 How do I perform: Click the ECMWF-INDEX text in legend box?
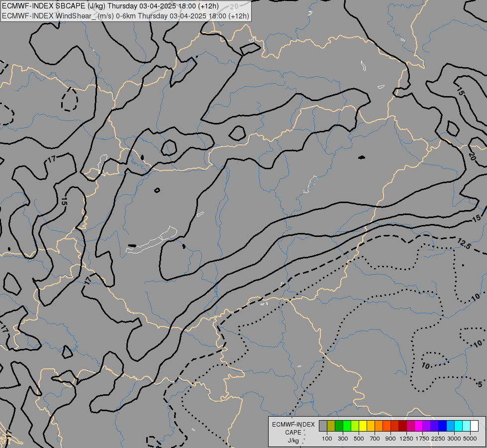point(293,425)
